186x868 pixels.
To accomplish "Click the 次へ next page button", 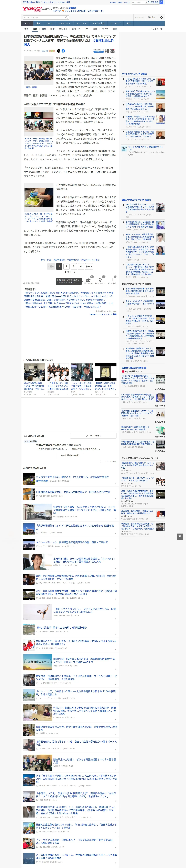I will pos(89,266).
